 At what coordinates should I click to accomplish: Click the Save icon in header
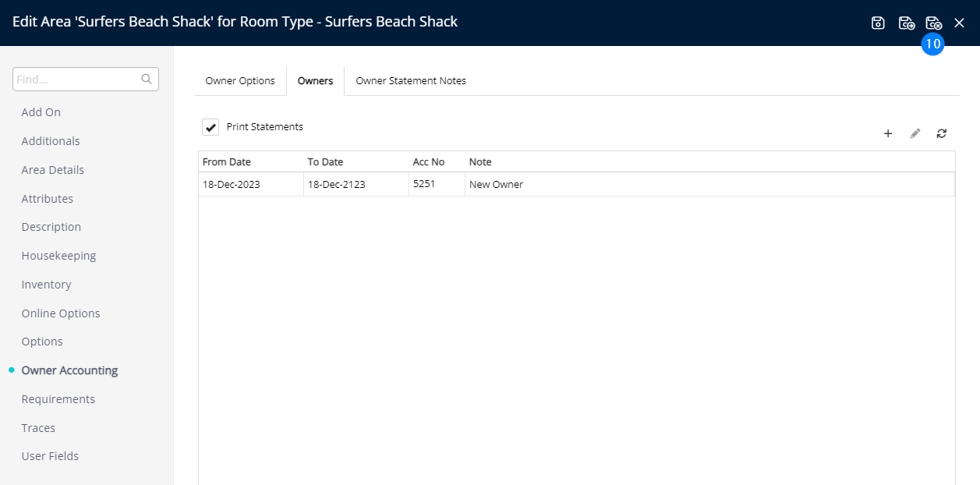click(x=878, y=23)
